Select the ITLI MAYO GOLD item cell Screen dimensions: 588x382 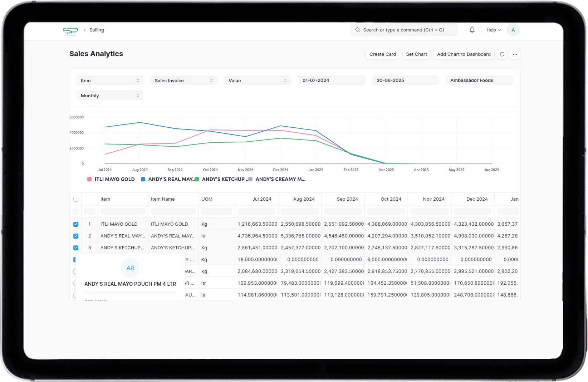[123, 224]
